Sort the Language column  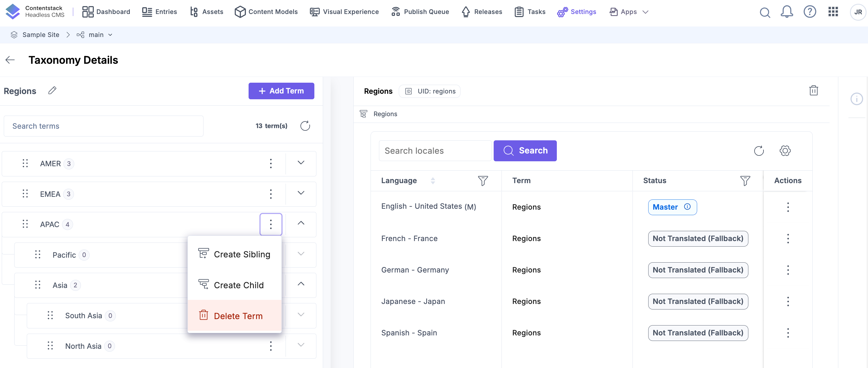coord(433,181)
